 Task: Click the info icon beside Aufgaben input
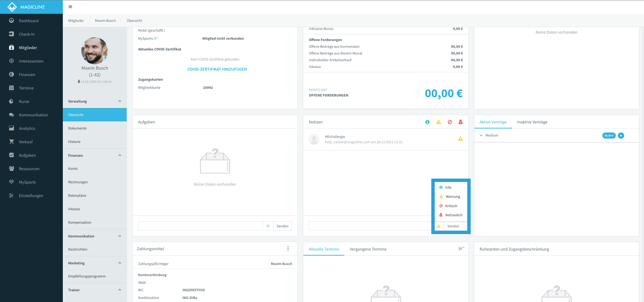point(268,226)
